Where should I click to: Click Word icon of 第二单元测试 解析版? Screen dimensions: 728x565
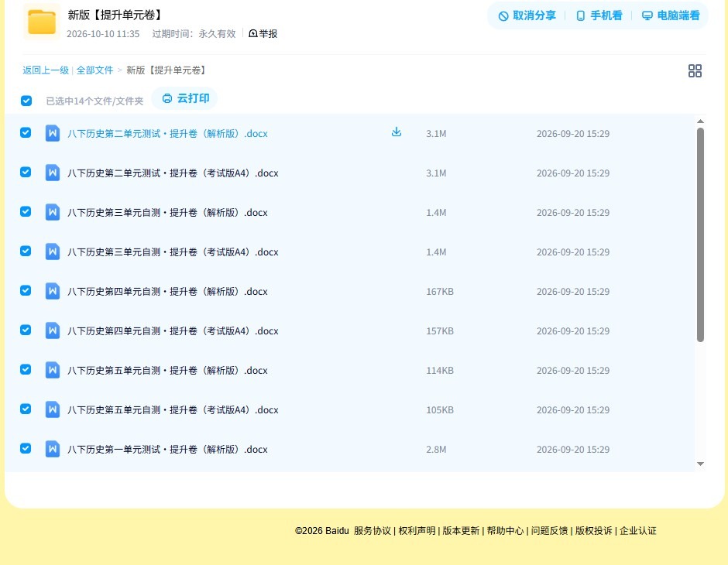pyautogui.click(x=53, y=134)
